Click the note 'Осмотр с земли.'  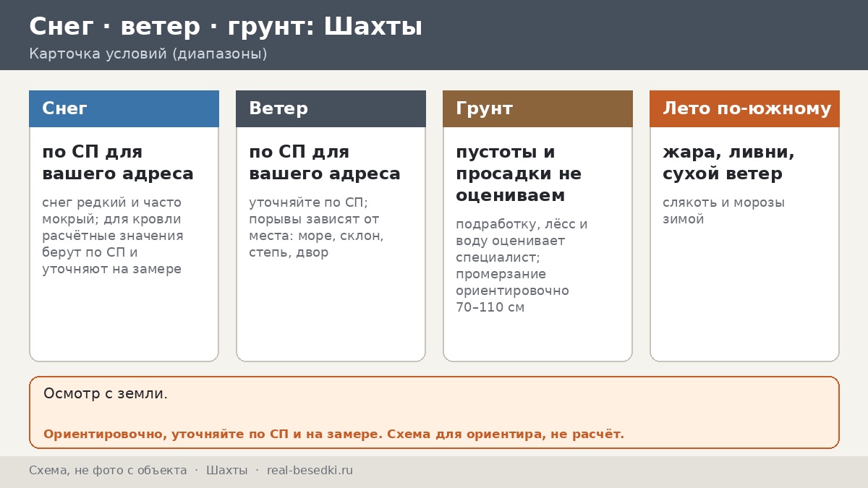coord(106,394)
